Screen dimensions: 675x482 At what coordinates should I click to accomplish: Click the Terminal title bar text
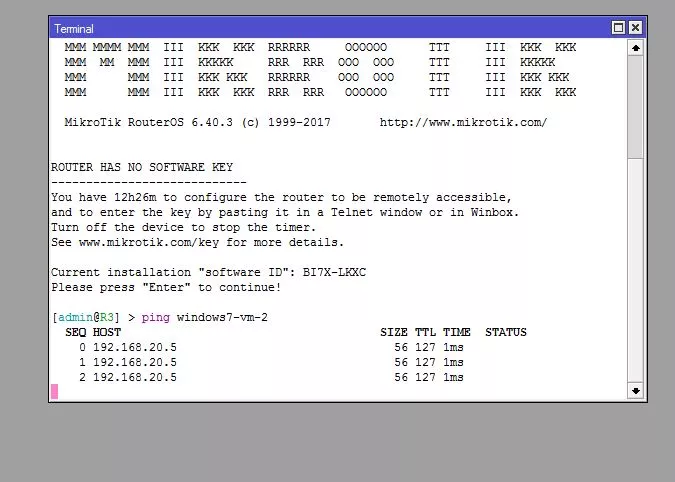(74, 29)
